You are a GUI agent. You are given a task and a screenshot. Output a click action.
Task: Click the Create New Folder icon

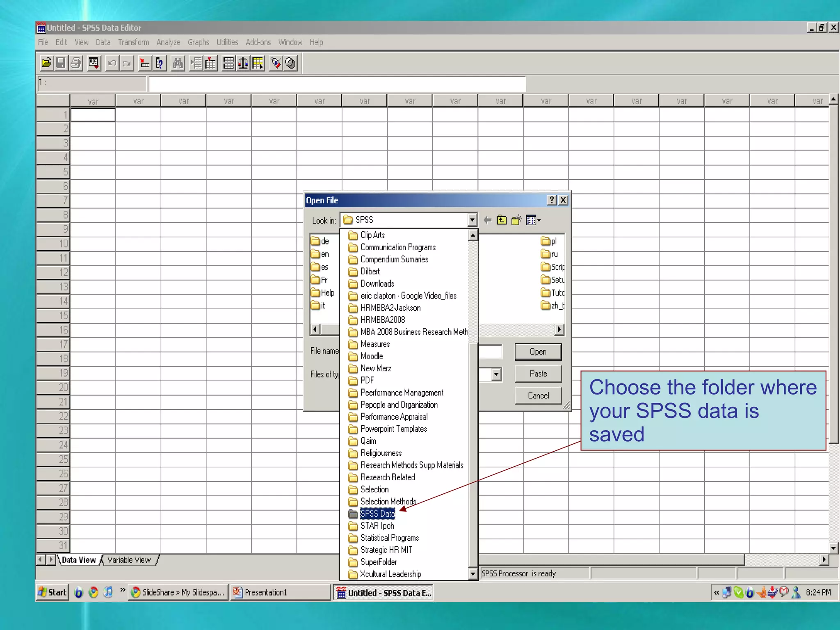(517, 220)
